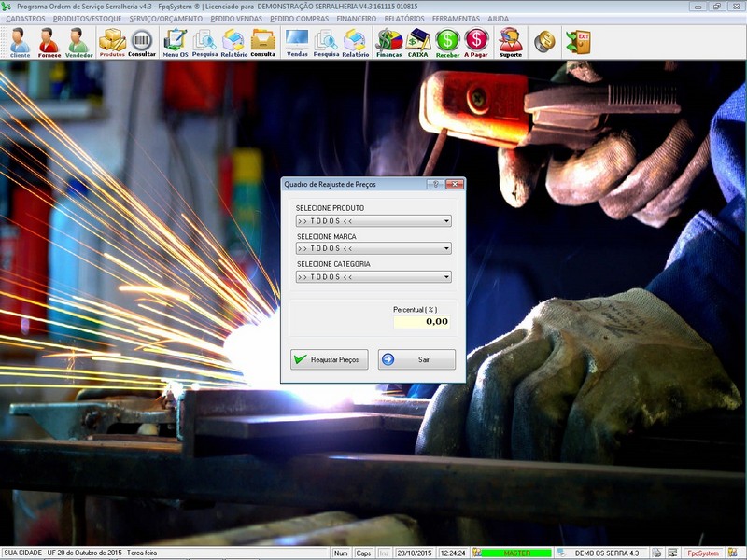This screenshot has height=560, width=747.
Task: Click the Exit door icon in toolbar
Action: pyautogui.click(x=578, y=42)
